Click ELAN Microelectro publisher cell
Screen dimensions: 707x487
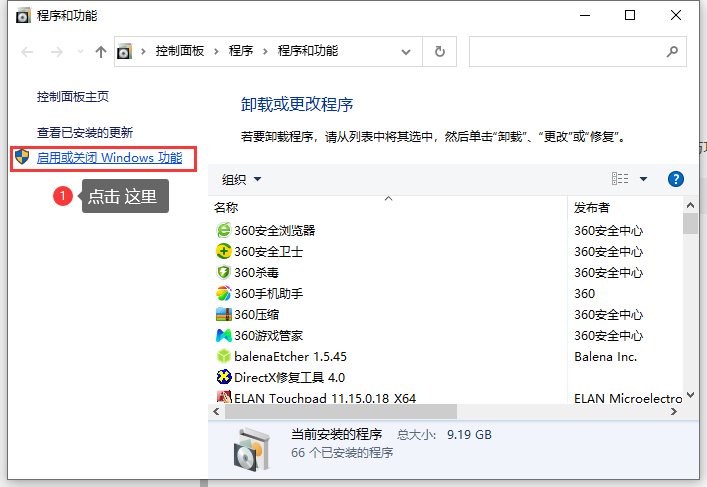(x=628, y=398)
